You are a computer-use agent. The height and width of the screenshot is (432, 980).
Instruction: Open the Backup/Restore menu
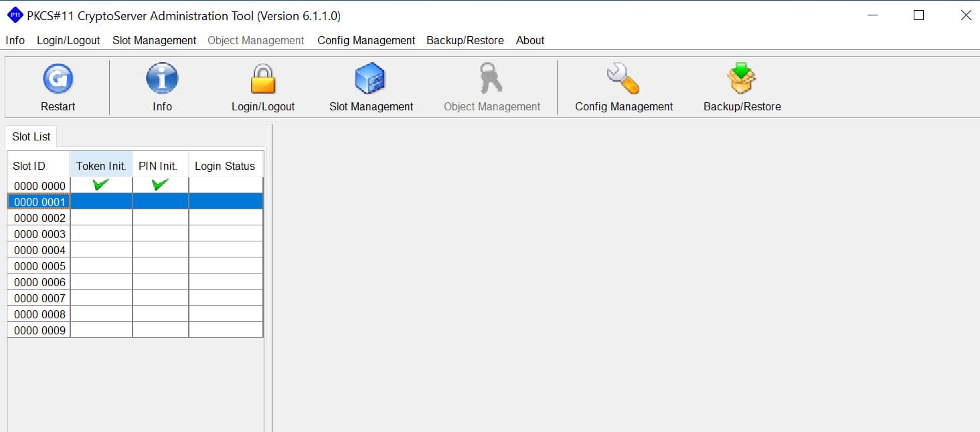point(465,40)
